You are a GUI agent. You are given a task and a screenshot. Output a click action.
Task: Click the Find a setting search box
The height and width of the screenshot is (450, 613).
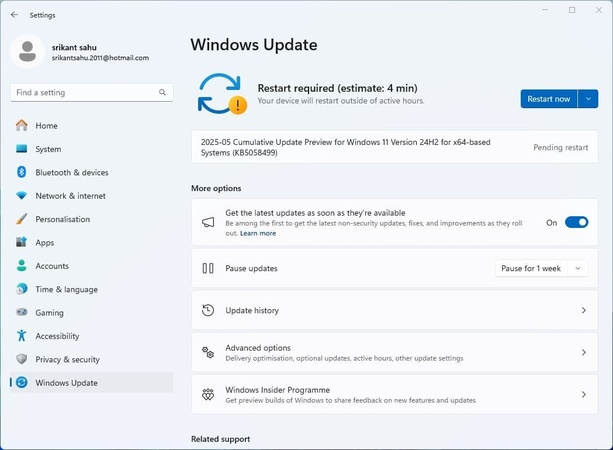(x=91, y=93)
